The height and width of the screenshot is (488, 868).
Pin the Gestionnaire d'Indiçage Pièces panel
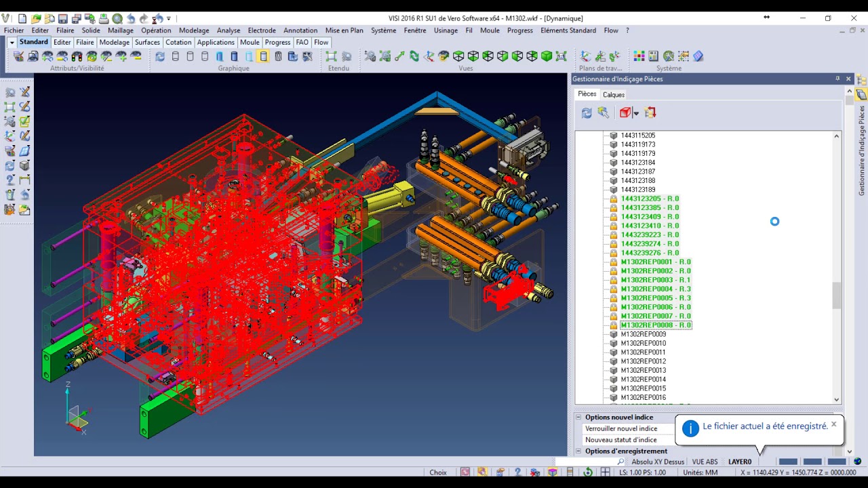click(837, 79)
